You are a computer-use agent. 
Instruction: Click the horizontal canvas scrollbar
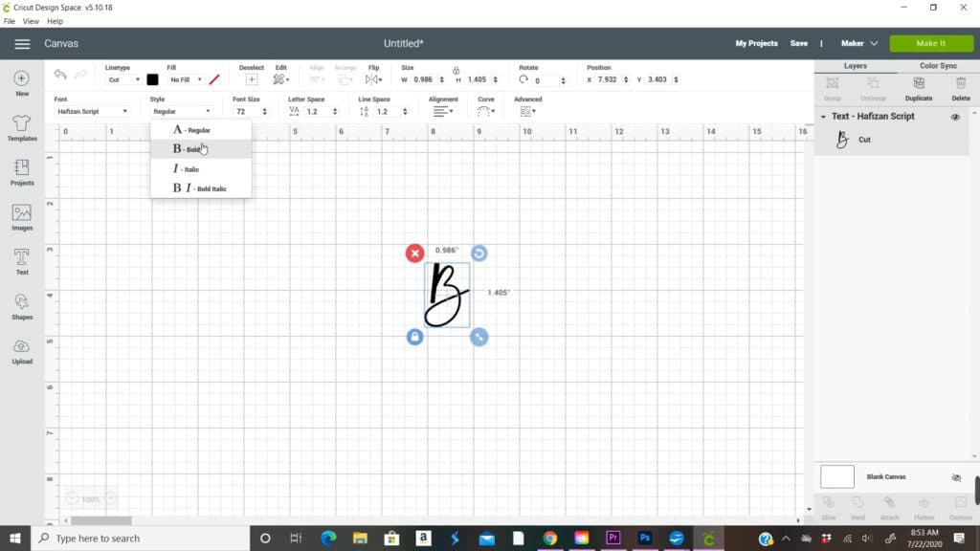(100, 520)
